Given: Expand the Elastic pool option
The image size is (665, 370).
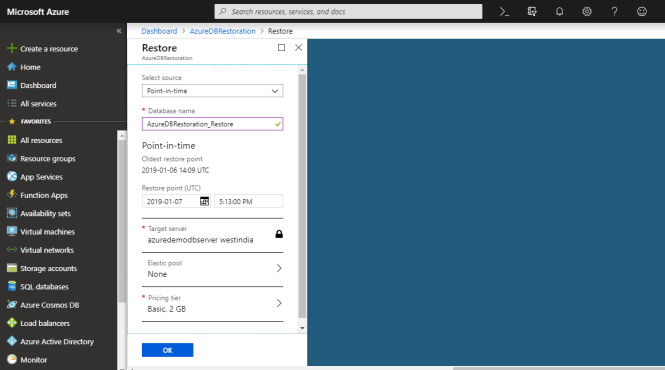Looking at the screenshot, I should pyautogui.click(x=212, y=269).
